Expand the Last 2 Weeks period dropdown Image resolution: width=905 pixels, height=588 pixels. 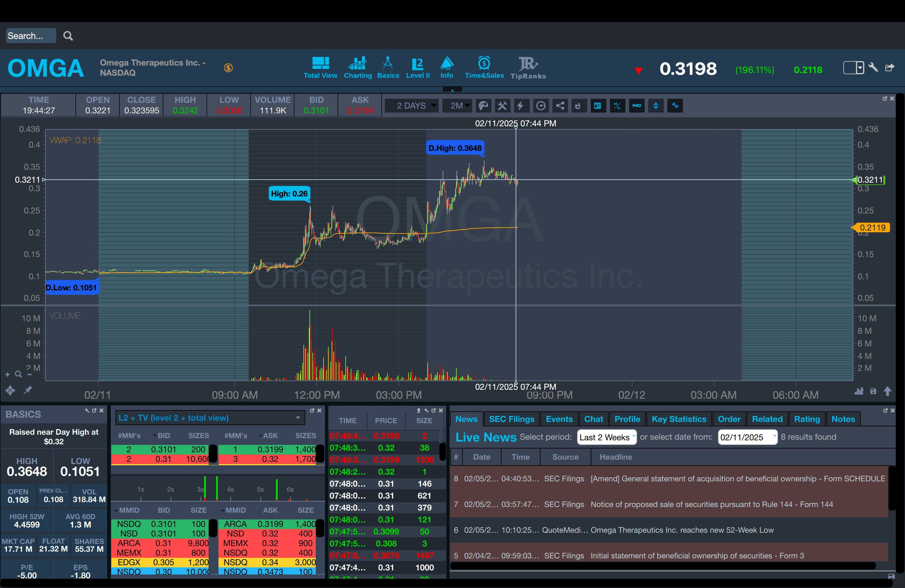pyautogui.click(x=607, y=437)
